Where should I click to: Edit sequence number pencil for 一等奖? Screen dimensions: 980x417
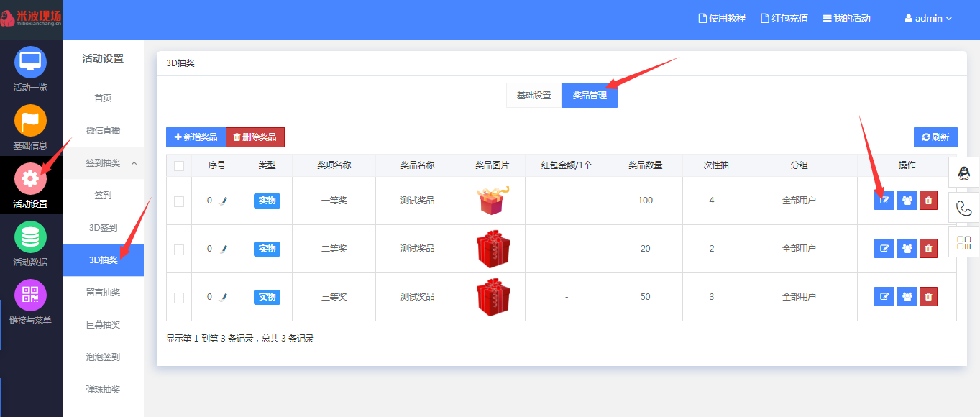pos(223,201)
